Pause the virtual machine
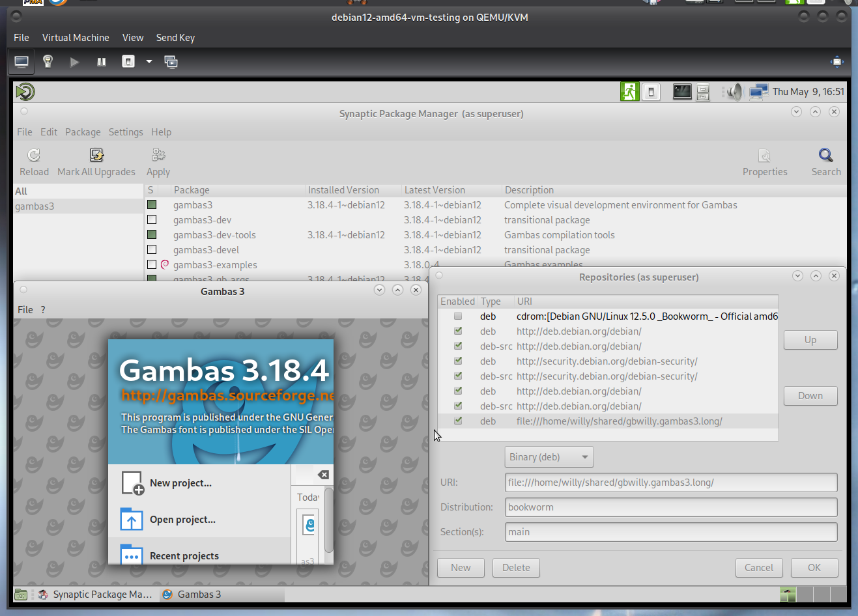The width and height of the screenshot is (858, 616). (102, 62)
